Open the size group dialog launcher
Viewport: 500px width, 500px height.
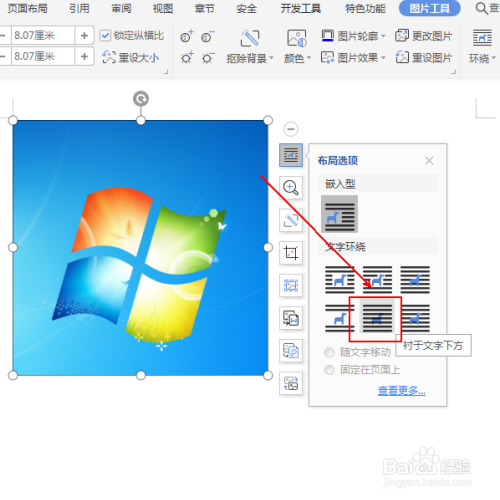pos(166,72)
